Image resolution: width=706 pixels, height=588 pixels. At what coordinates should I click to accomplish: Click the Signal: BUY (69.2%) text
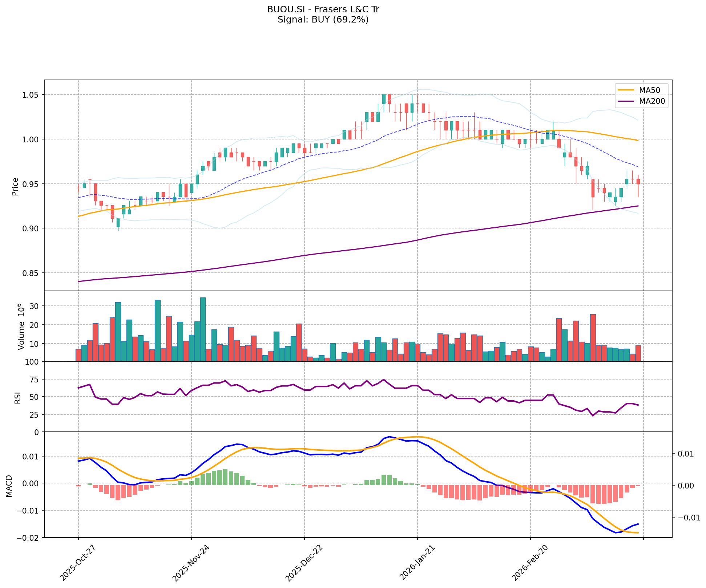pos(323,20)
